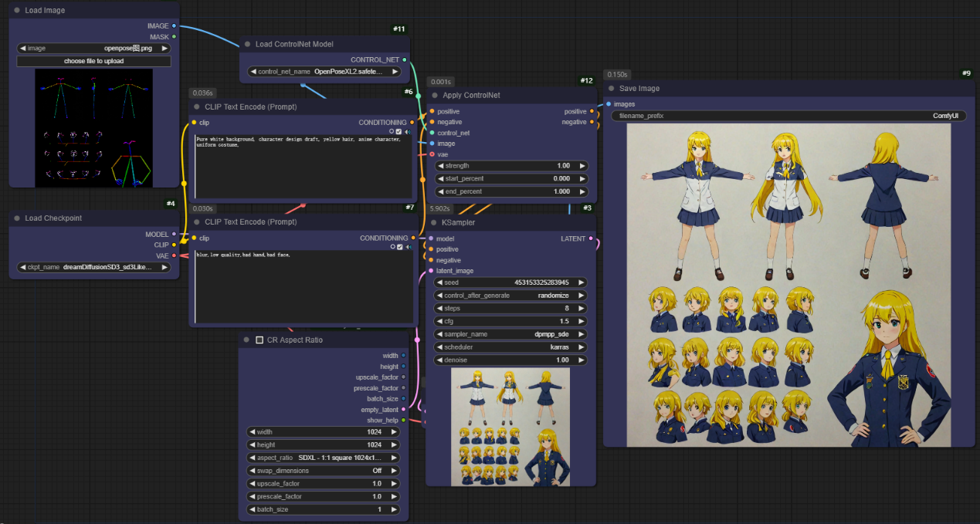Click the small circle icon above the negative prompt text
This screenshot has width=980, height=524.
(x=392, y=247)
